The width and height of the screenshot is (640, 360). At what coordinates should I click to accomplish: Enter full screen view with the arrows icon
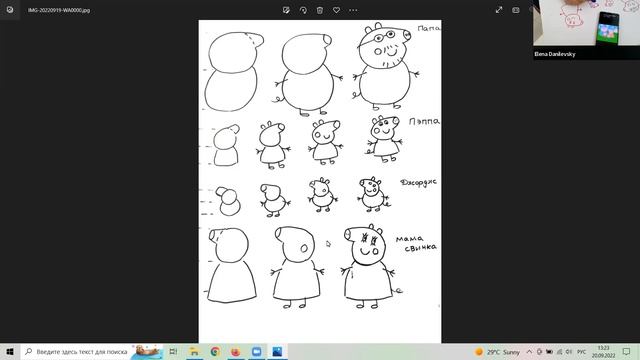[499, 10]
